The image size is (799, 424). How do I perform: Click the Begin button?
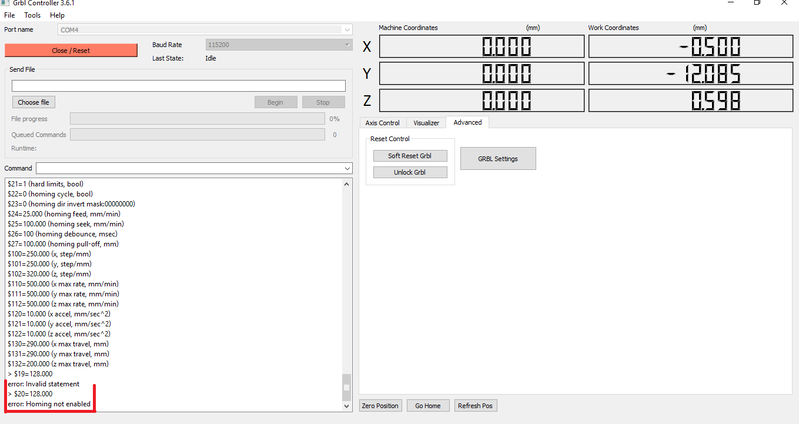[x=275, y=102]
